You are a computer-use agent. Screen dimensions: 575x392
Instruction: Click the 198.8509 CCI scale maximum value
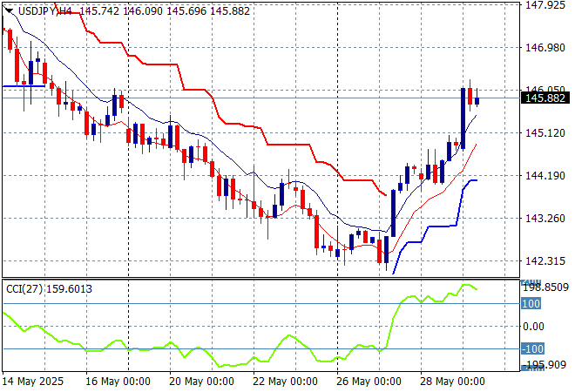(545, 287)
